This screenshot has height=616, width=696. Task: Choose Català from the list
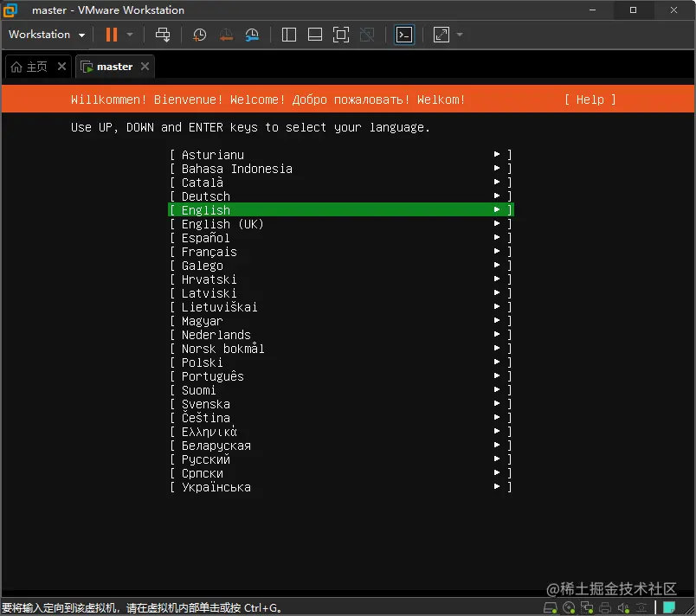tap(341, 183)
